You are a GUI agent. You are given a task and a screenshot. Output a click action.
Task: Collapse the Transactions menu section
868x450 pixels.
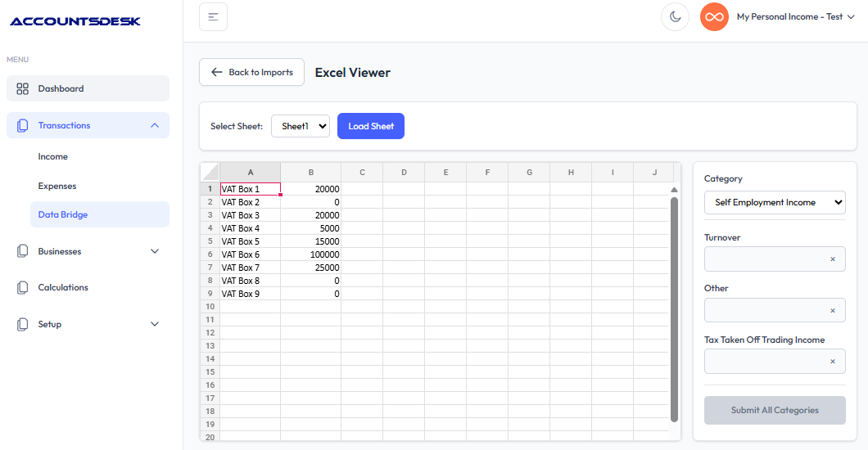[x=88, y=125]
